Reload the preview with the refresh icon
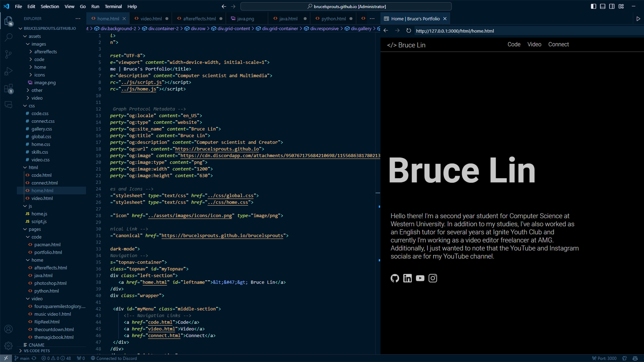Viewport: 644px width, 362px height. 409,31
